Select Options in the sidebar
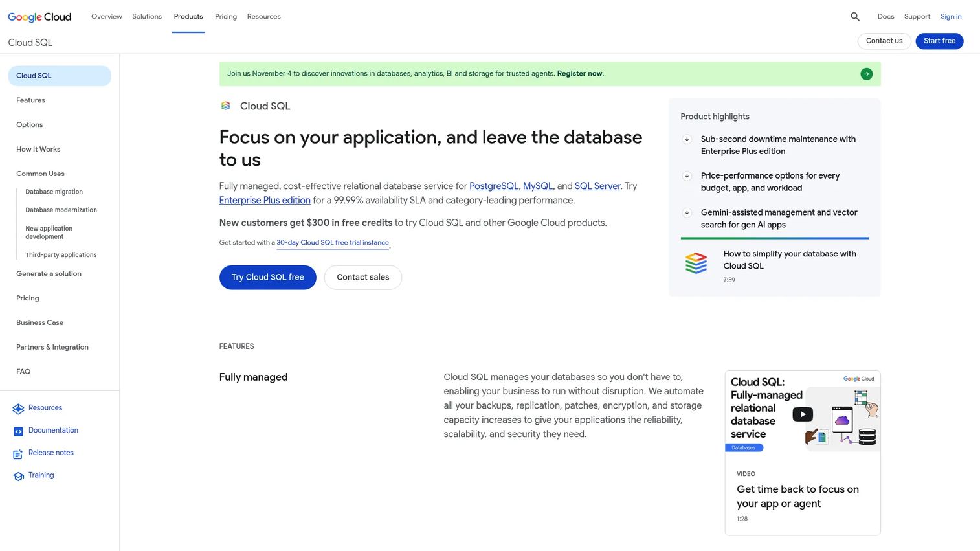Image resolution: width=980 pixels, height=551 pixels. [30, 125]
